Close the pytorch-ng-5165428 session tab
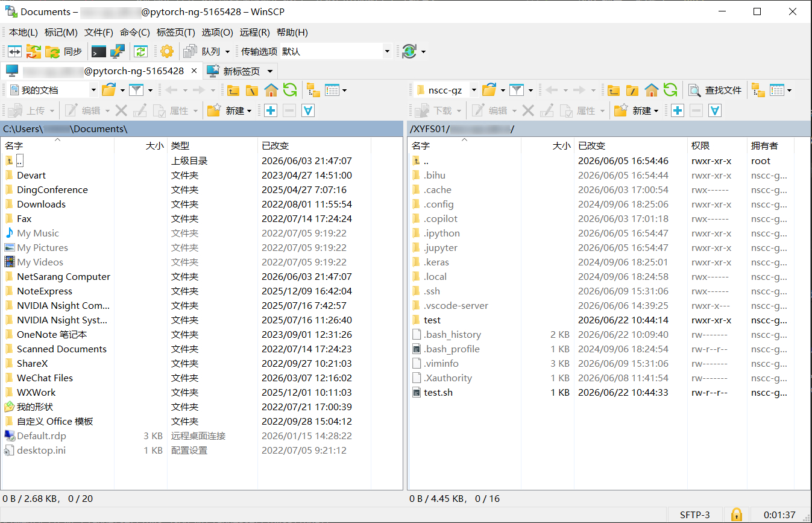 [194, 71]
